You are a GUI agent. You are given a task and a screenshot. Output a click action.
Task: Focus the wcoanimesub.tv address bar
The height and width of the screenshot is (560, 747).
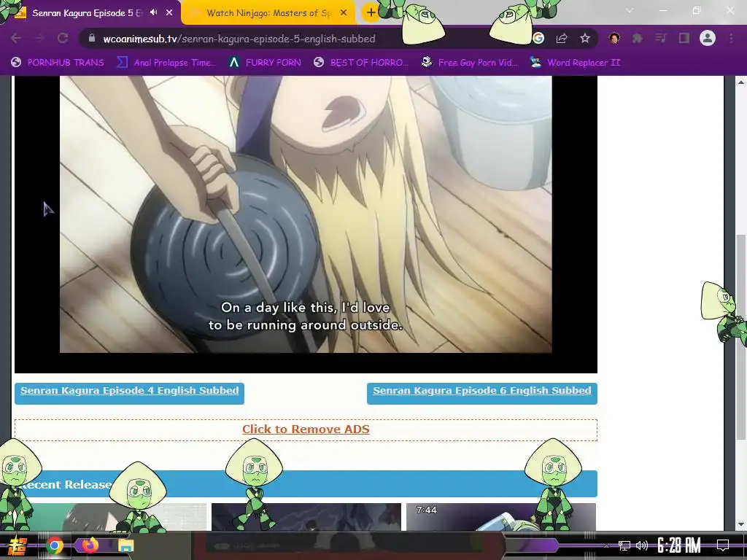pos(239,39)
